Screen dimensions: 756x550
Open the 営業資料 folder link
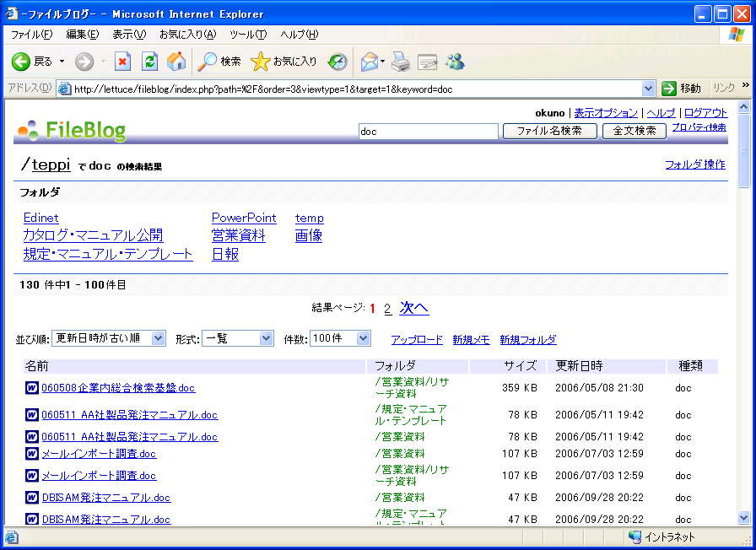coord(239,235)
